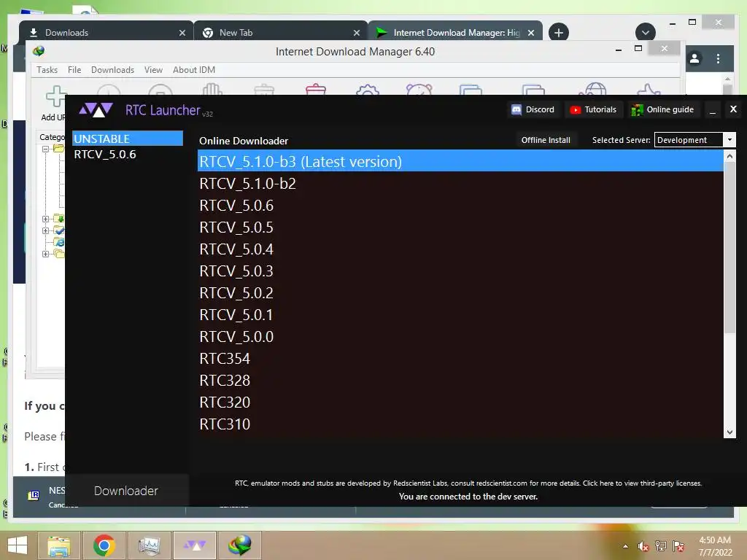Screen dimensions: 747x560
Task: Open the Downloads menu in IDM
Action: tap(112, 70)
